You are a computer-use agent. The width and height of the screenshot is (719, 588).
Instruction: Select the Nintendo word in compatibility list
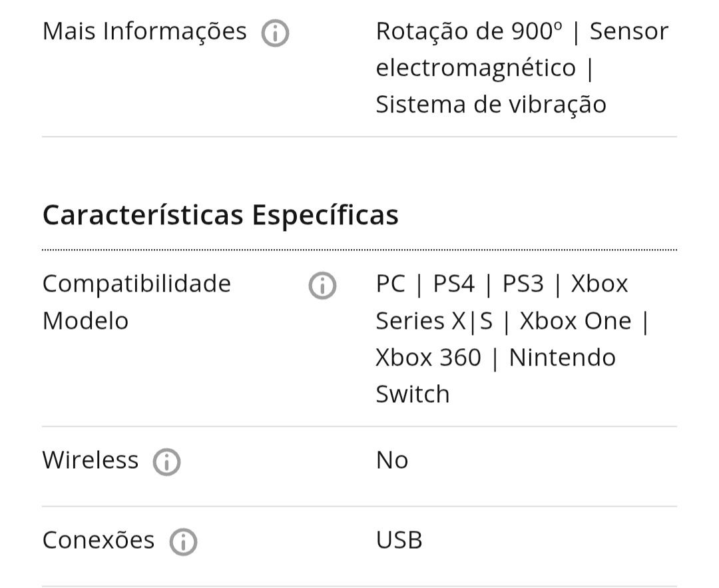pos(562,358)
